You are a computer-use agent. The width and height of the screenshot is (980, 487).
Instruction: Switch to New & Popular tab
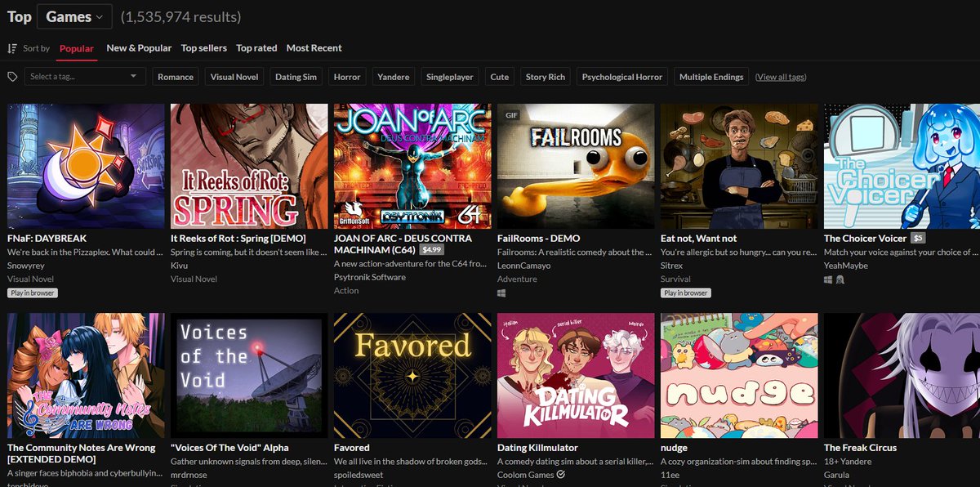pyautogui.click(x=139, y=48)
